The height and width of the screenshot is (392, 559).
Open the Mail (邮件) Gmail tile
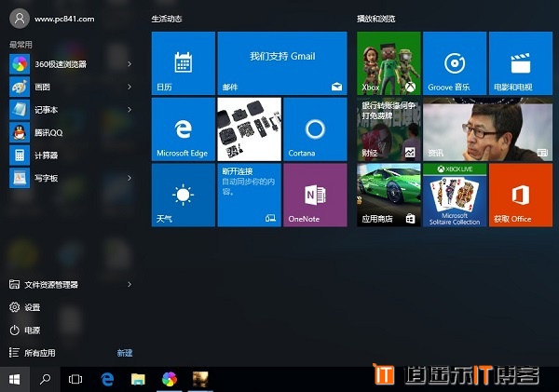pyautogui.click(x=282, y=63)
